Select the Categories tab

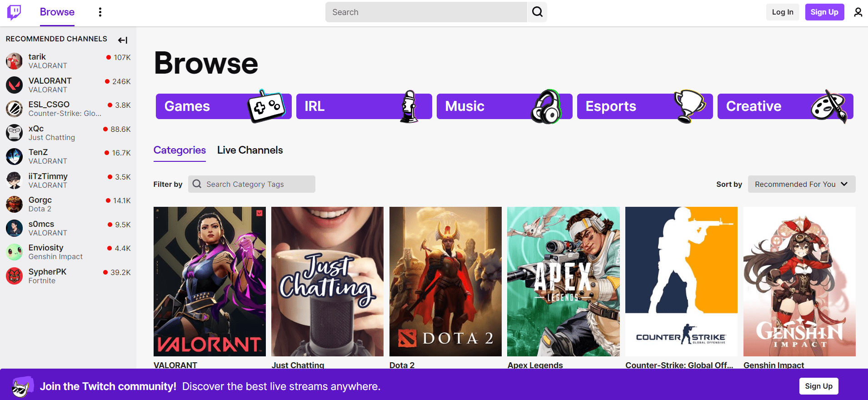click(180, 150)
